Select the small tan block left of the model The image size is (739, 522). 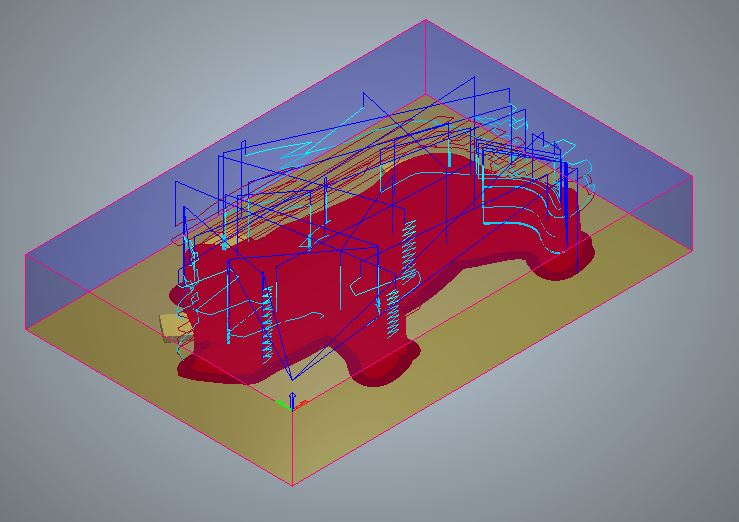point(167,326)
